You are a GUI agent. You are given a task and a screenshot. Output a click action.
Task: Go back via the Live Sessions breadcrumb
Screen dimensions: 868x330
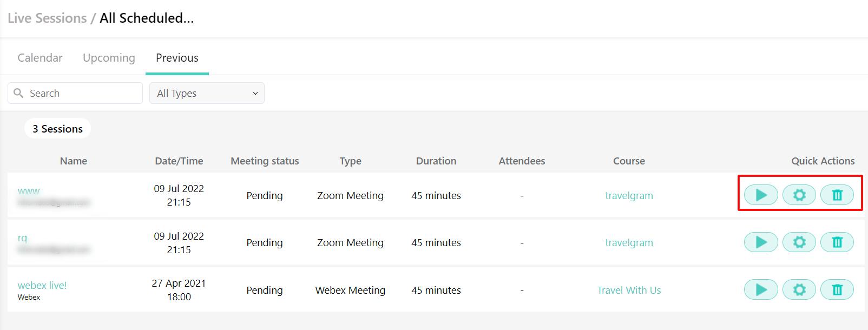coord(47,17)
